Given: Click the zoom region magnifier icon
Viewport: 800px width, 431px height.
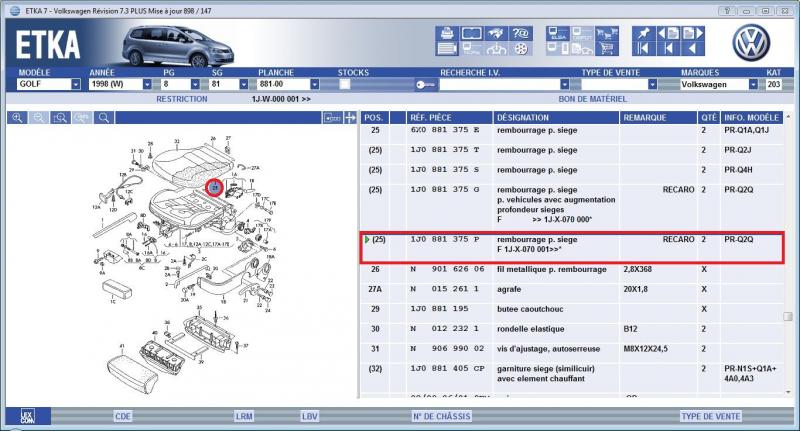Looking at the screenshot, I should [x=60, y=118].
